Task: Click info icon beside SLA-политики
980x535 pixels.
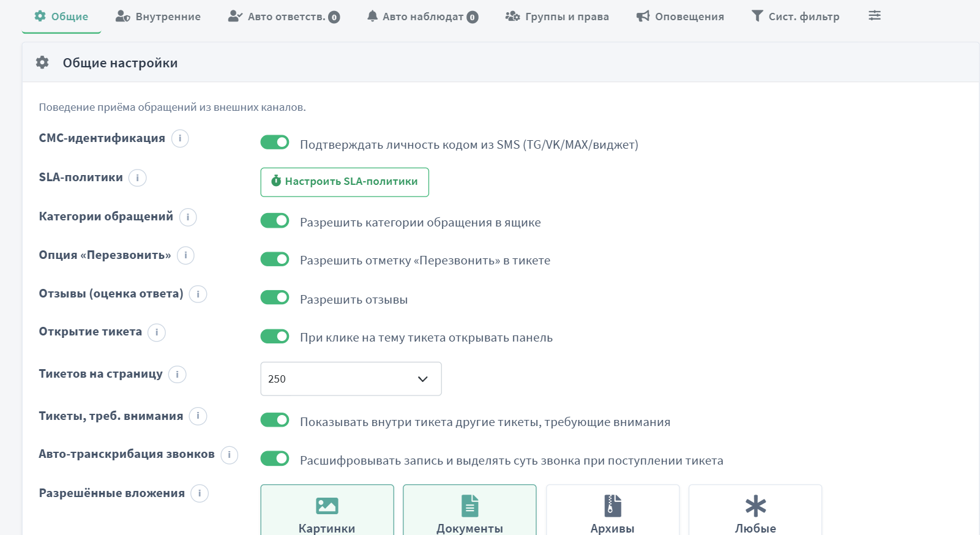Action: coord(138,178)
